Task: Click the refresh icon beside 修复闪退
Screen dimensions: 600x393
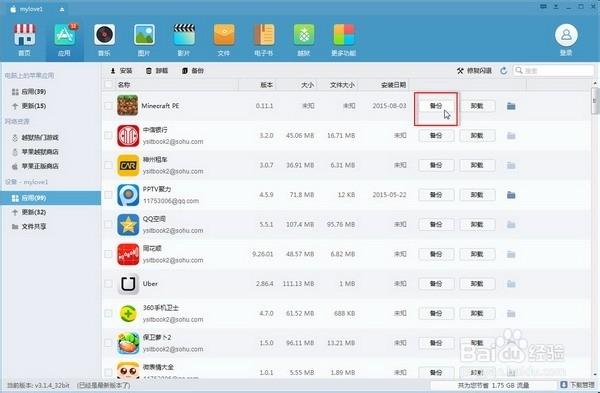Action: pyautogui.click(x=504, y=70)
